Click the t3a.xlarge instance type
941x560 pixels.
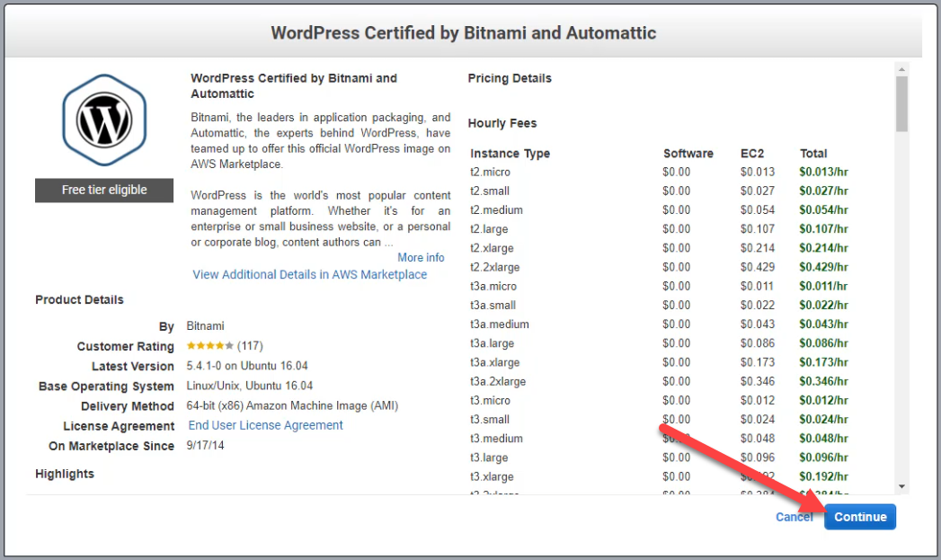coord(495,362)
